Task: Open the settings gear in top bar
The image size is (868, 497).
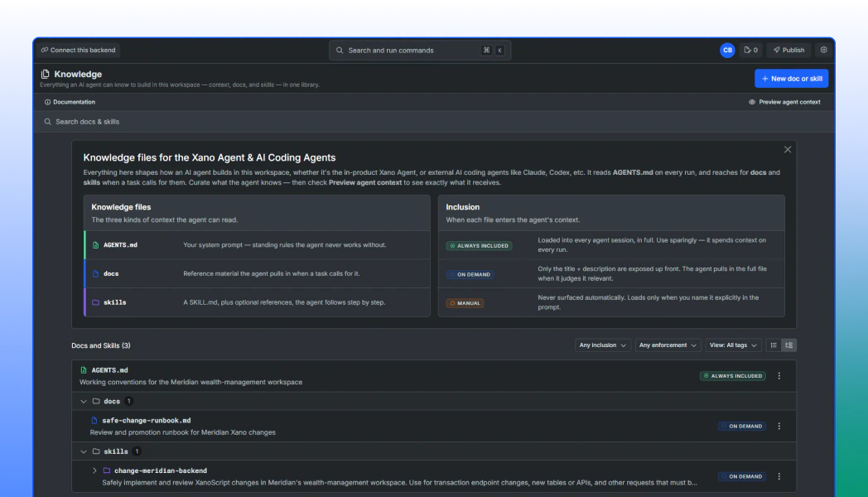Action: click(823, 50)
